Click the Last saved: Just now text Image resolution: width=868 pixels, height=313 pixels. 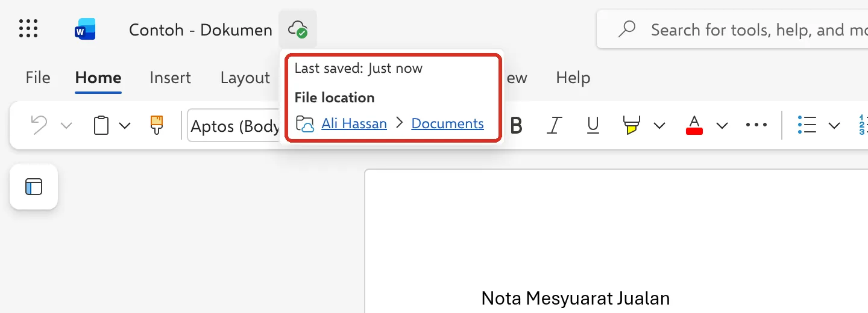coord(359,68)
